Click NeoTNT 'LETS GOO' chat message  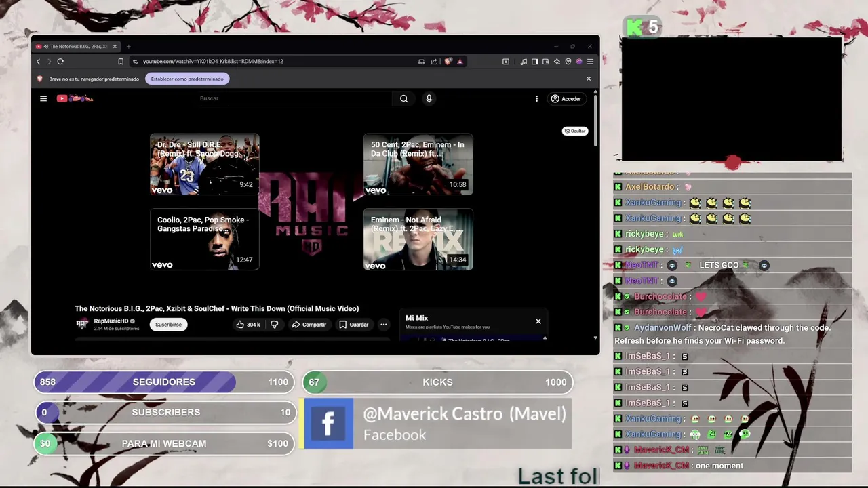pyautogui.click(x=719, y=265)
